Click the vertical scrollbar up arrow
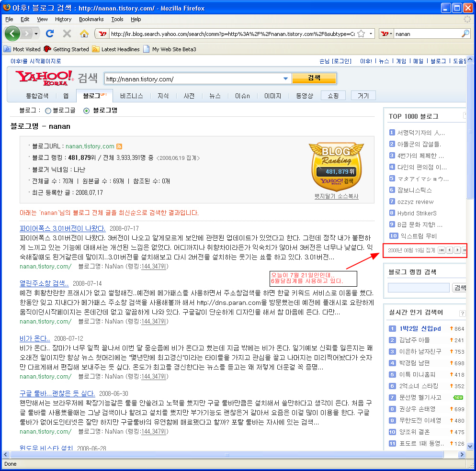 coord(470,59)
